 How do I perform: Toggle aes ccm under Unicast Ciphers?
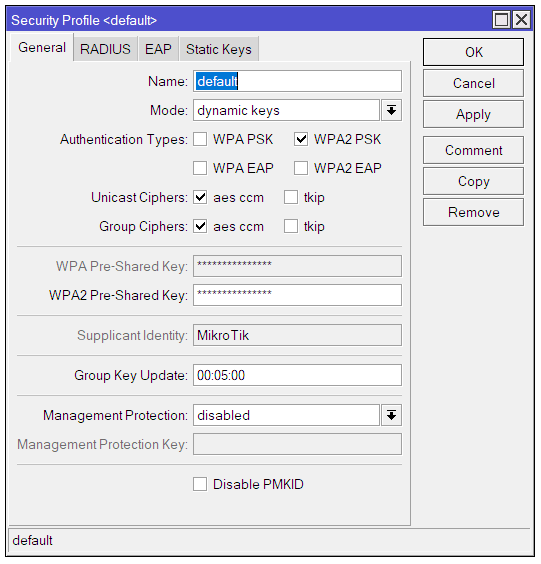pos(200,197)
